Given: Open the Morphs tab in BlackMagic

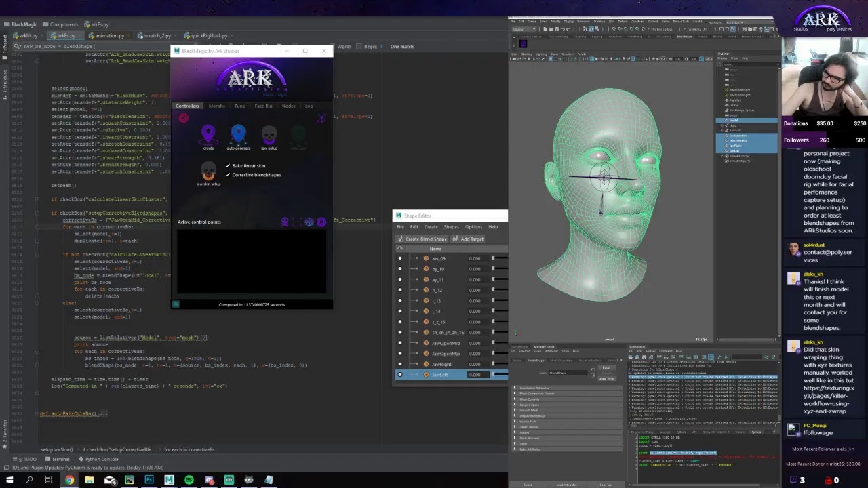Looking at the screenshot, I should (216, 106).
